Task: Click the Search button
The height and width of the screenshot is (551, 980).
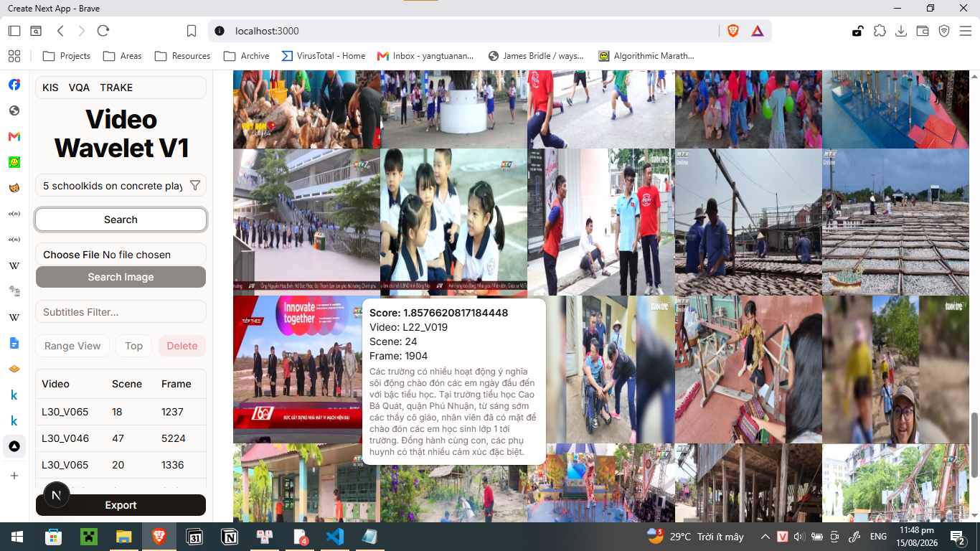Action: click(x=121, y=220)
